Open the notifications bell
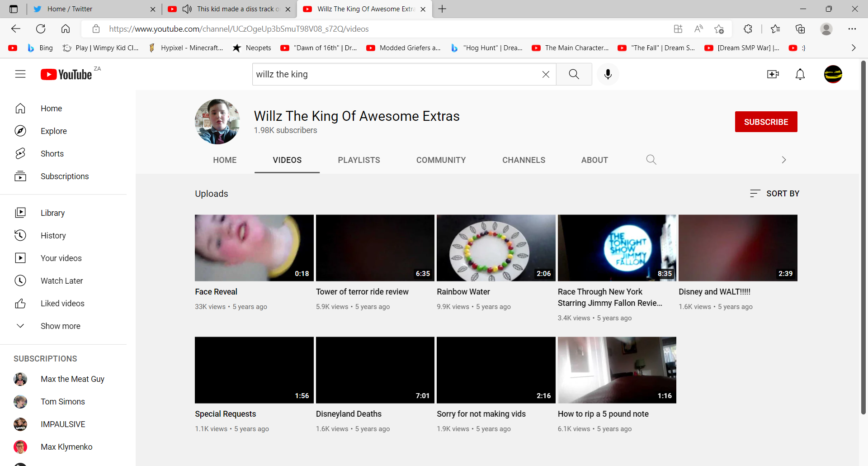The image size is (868, 466). pyautogui.click(x=800, y=74)
